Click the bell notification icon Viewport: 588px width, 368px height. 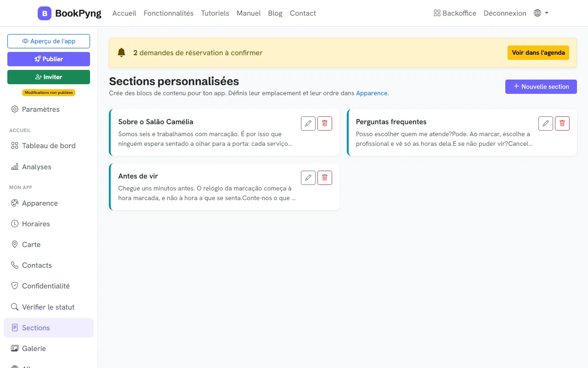click(x=121, y=52)
